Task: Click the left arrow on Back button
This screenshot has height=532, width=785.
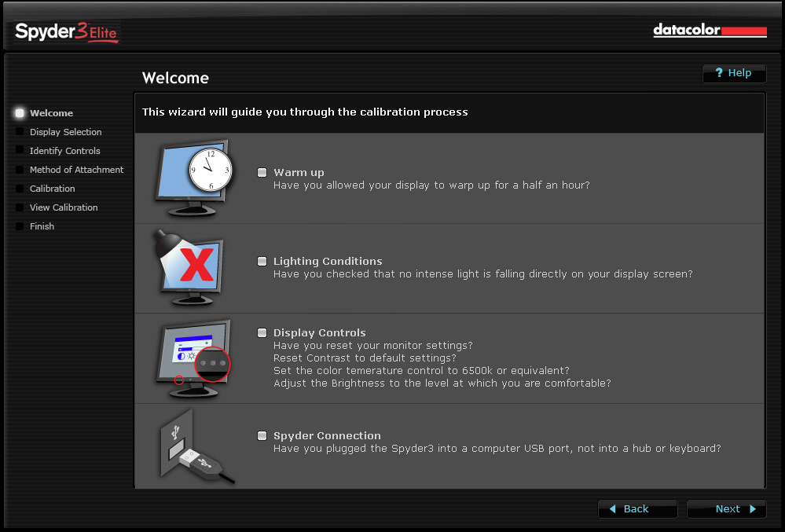Action: 612,509
